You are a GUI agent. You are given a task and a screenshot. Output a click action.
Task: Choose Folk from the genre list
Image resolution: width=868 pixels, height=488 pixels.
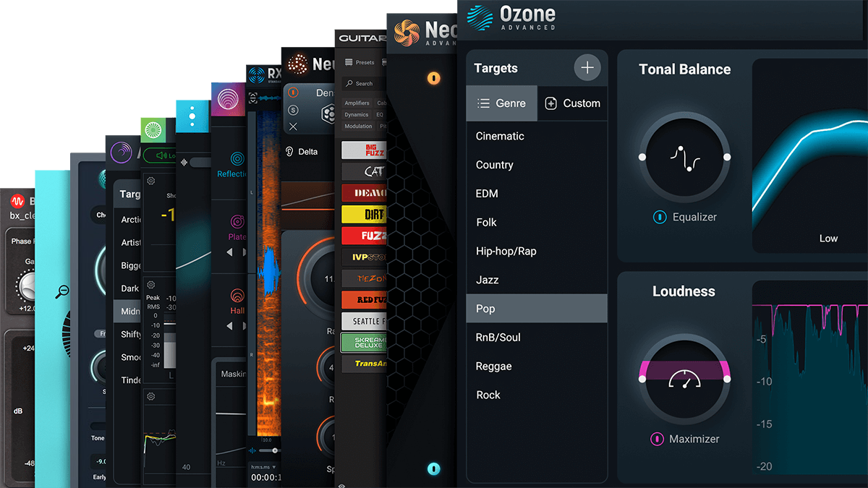(537, 222)
